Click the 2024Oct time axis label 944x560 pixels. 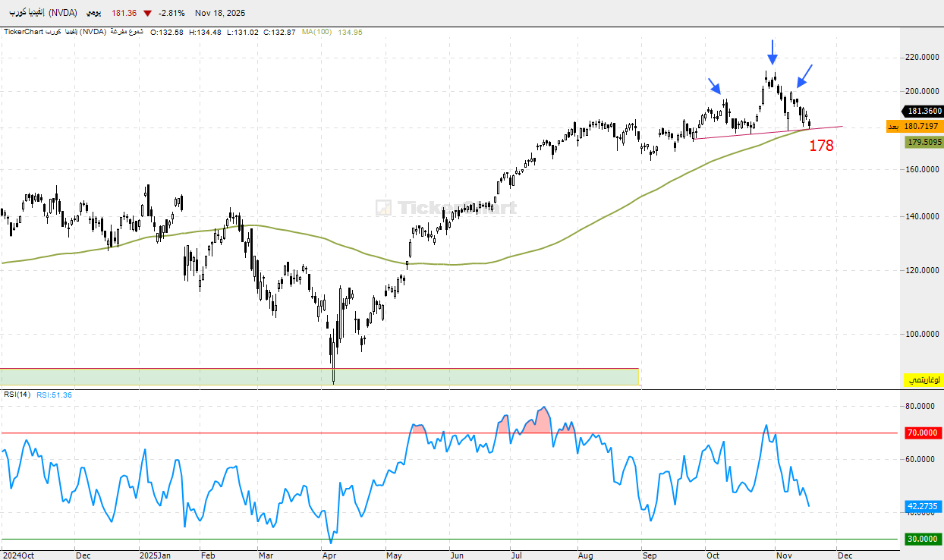click(x=17, y=555)
